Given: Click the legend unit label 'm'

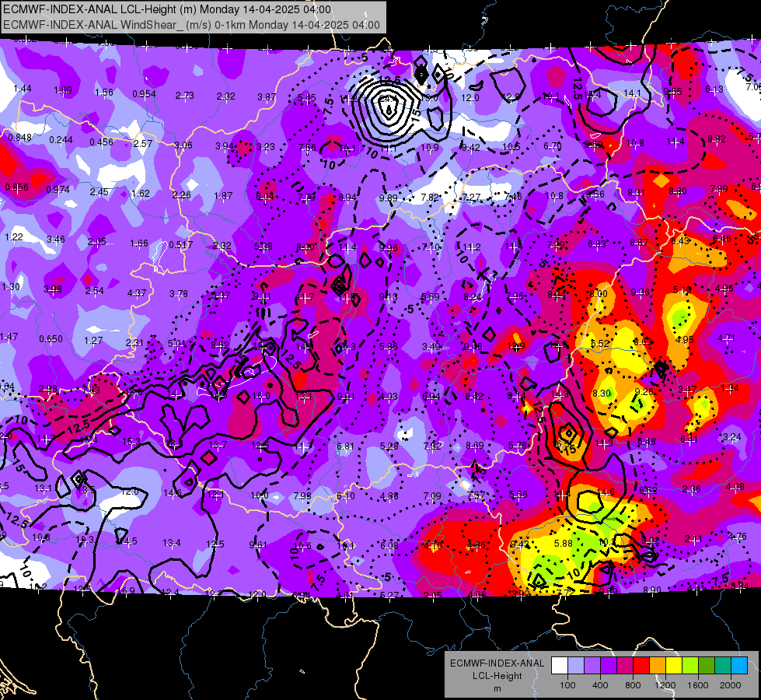Looking at the screenshot, I should click(x=497, y=689).
